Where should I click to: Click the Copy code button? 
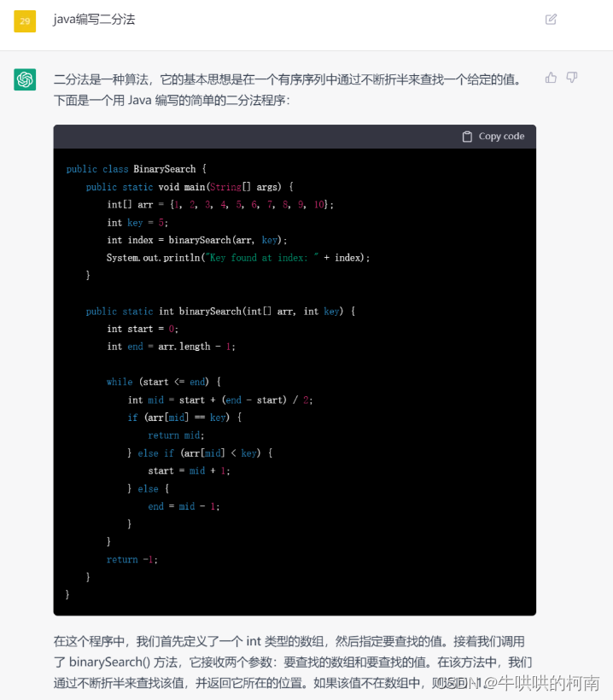click(x=493, y=137)
